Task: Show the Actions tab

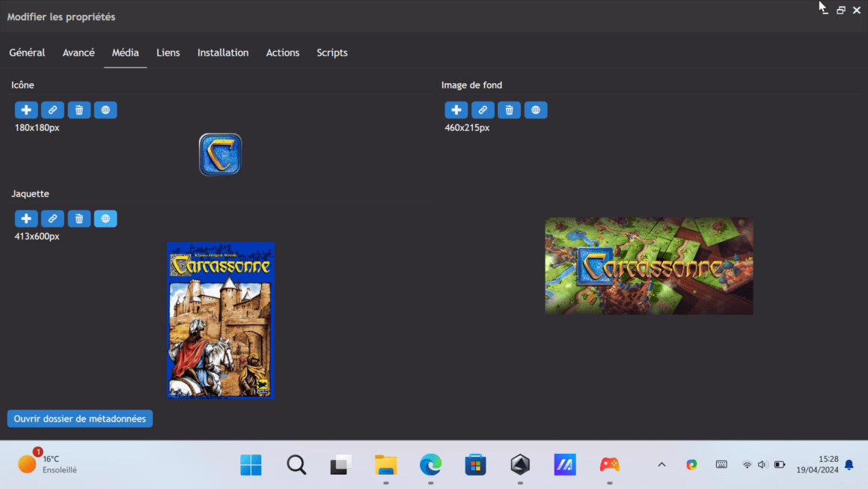Action: pyautogui.click(x=283, y=52)
